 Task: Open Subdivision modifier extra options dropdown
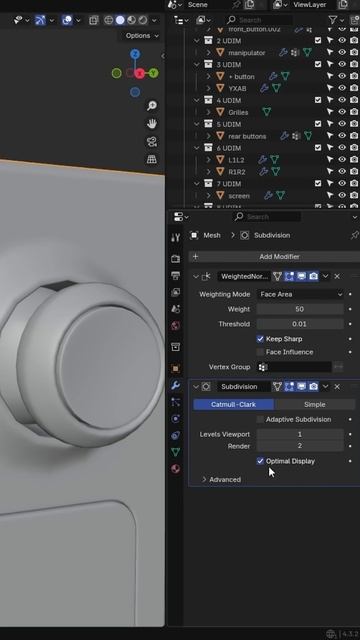(x=325, y=387)
